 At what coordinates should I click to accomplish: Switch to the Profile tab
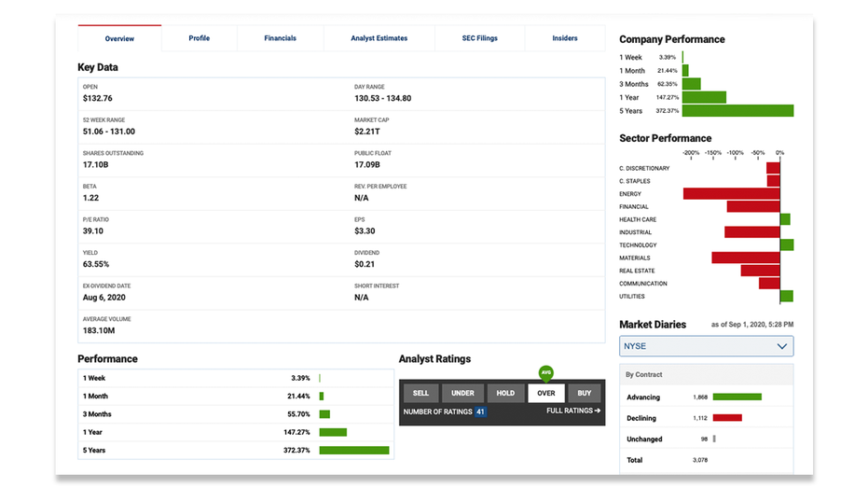199,38
